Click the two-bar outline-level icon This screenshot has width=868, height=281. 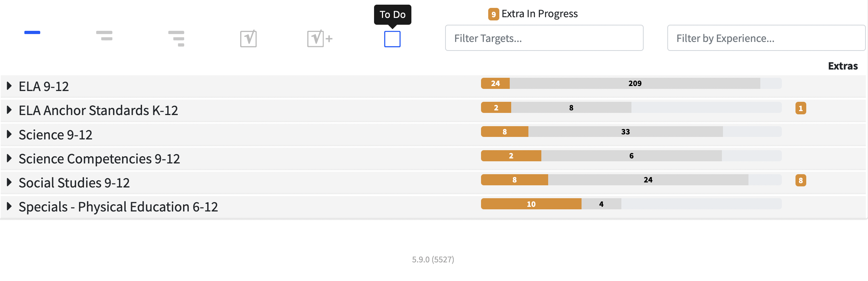[x=104, y=35]
